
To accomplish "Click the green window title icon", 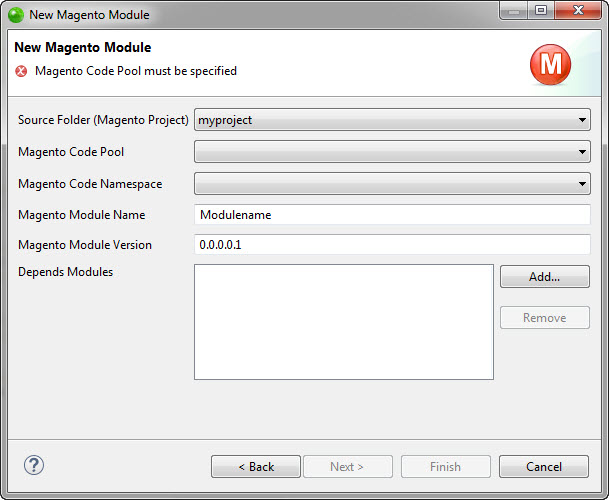I will (16, 15).
